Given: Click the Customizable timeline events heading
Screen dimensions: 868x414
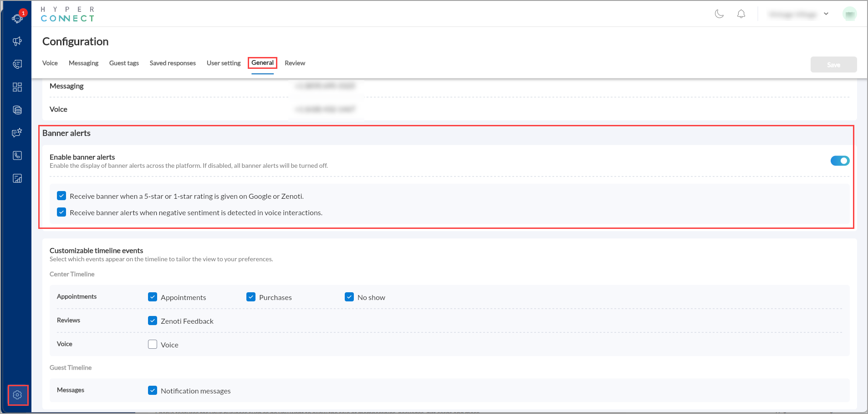Looking at the screenshot, I should click(97, 250).
